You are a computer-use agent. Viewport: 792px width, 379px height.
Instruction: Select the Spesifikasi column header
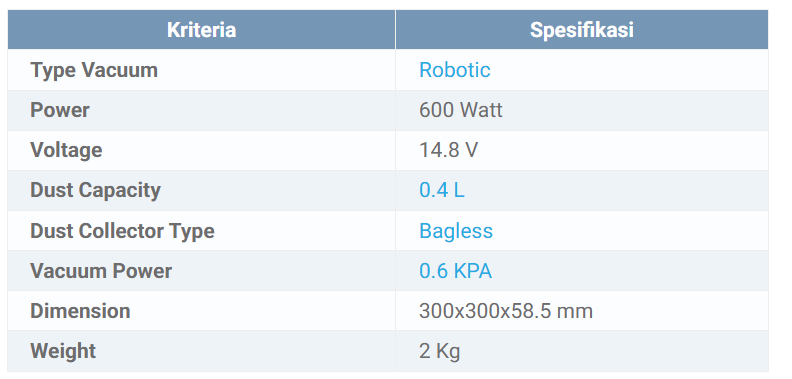581,29
